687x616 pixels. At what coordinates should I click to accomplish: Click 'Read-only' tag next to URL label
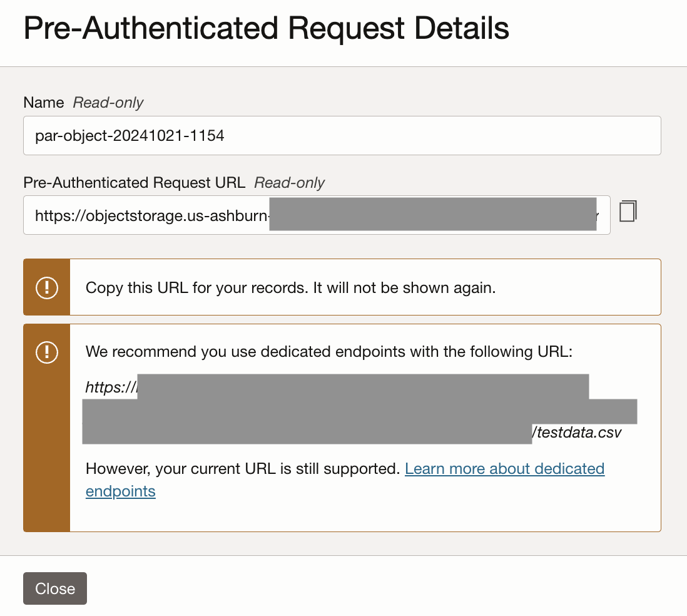[x=290, y=183]
